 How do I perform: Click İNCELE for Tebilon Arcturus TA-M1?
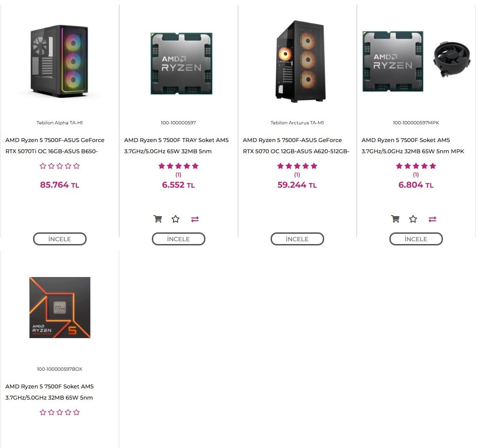[297, 239]
